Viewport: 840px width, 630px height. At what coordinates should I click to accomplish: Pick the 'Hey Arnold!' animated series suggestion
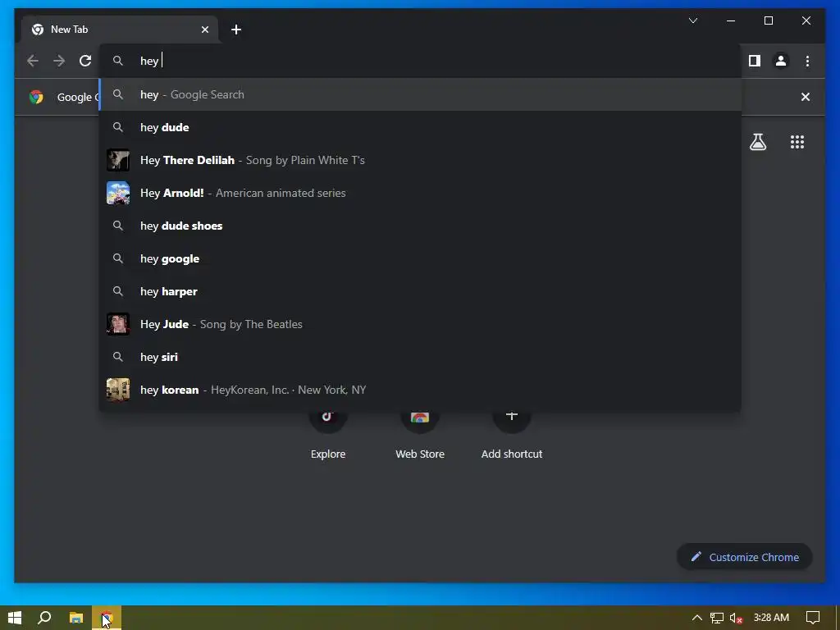pyautogui.click(x=421, y=193)
